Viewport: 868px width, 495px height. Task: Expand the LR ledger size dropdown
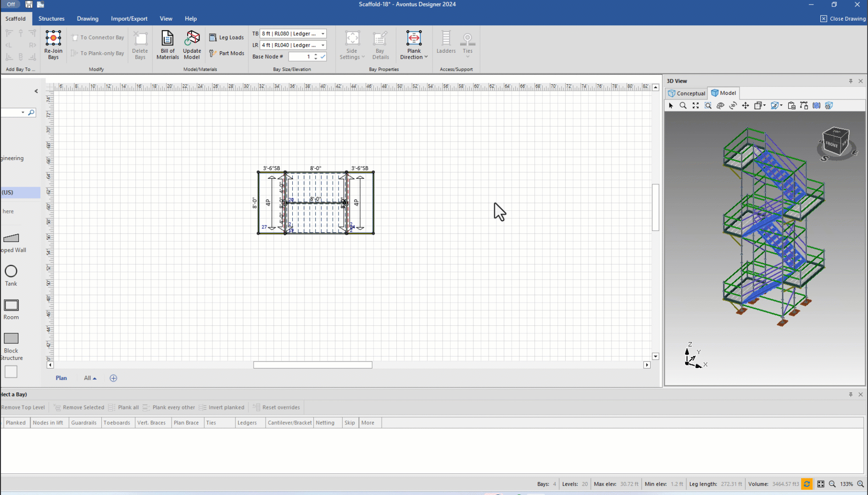tap(323, 45)
